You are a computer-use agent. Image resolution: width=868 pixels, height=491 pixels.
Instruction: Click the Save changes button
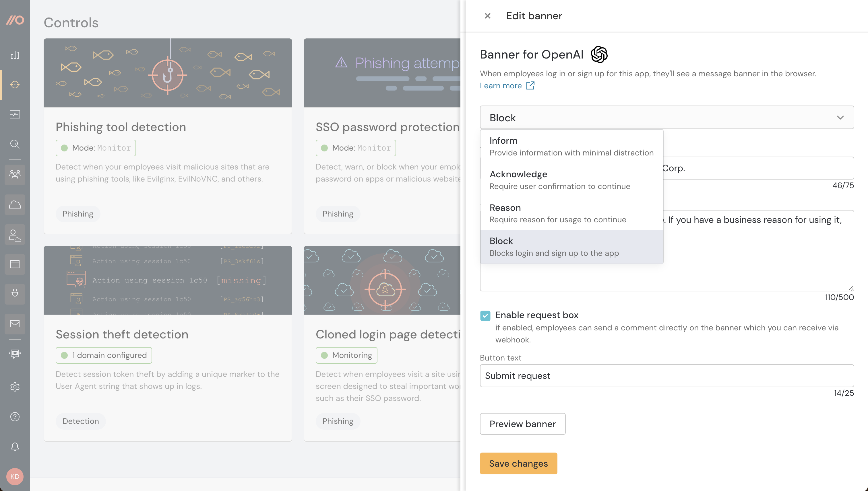point(519,463)
